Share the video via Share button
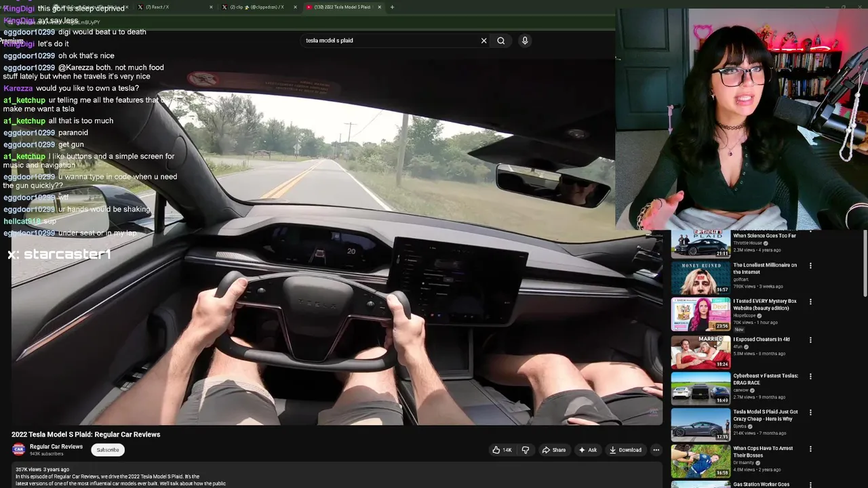Viewport: 868px width, 488px height. click(553, 450)
